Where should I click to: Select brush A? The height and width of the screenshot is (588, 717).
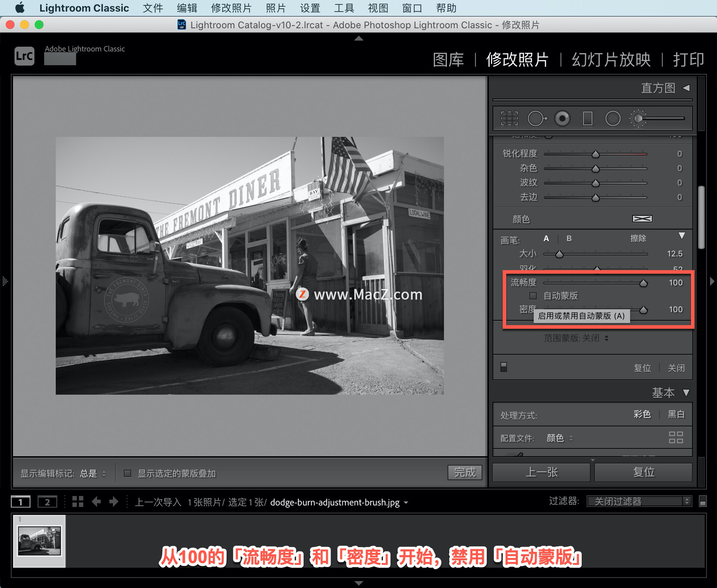pos(546,239)
